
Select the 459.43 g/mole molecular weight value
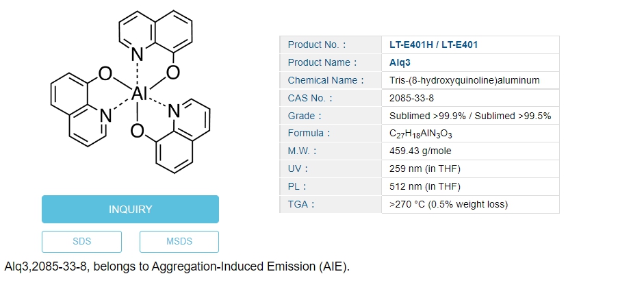pos(420,151)
